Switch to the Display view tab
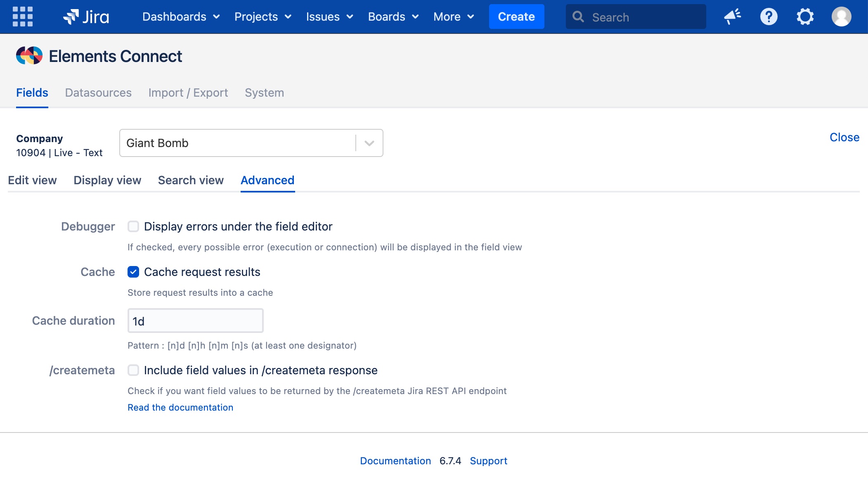Image resolution: width=868 pixels, height=480 pixels. coord(107,180)
